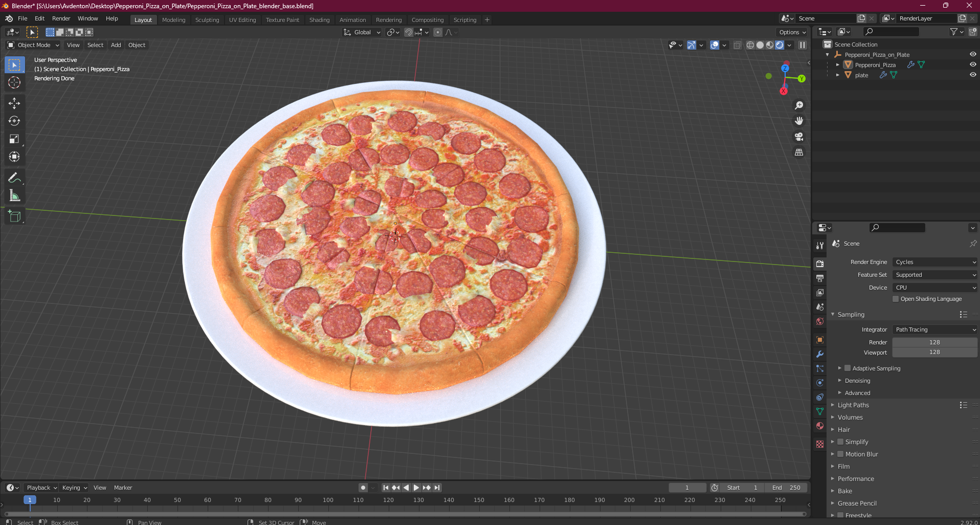
Task: Open the timeline Playback popover
Action: point(41,488)
